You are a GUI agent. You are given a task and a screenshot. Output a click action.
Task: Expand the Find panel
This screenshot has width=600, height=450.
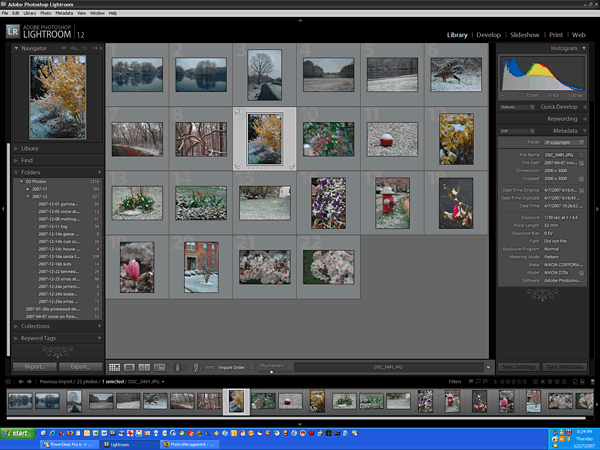(16, 160)
